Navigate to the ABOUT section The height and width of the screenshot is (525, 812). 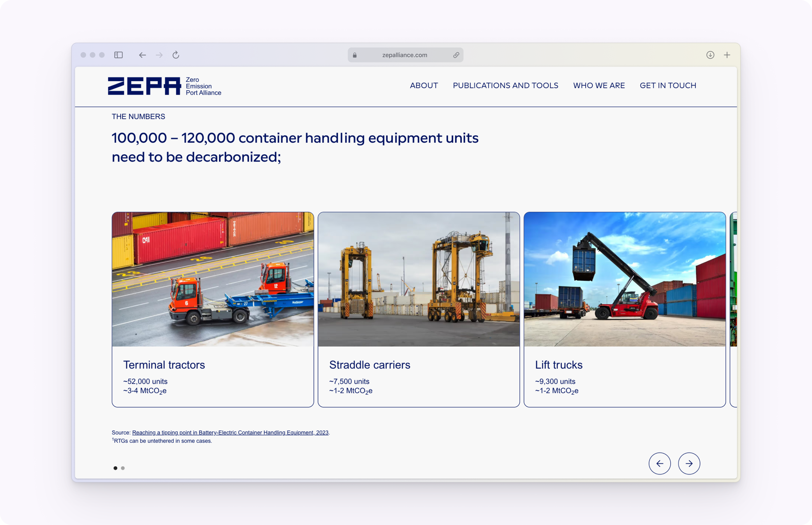point(424,85)
